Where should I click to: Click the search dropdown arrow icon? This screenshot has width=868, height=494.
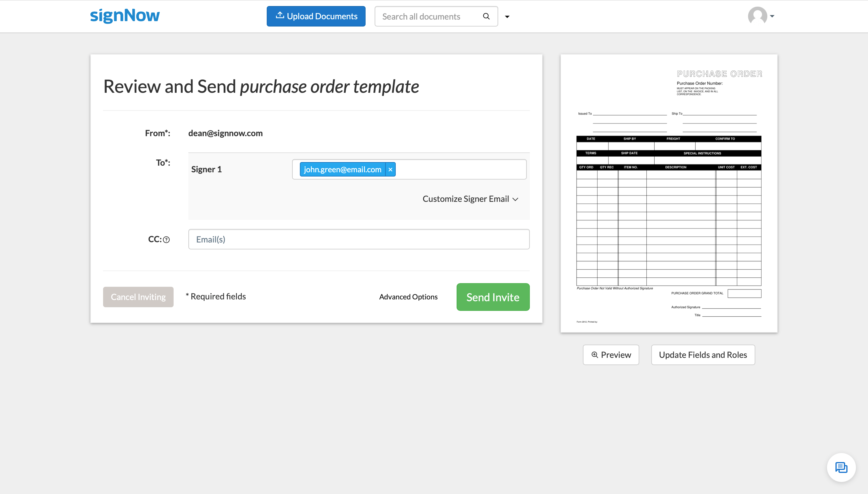click(508, 16)
